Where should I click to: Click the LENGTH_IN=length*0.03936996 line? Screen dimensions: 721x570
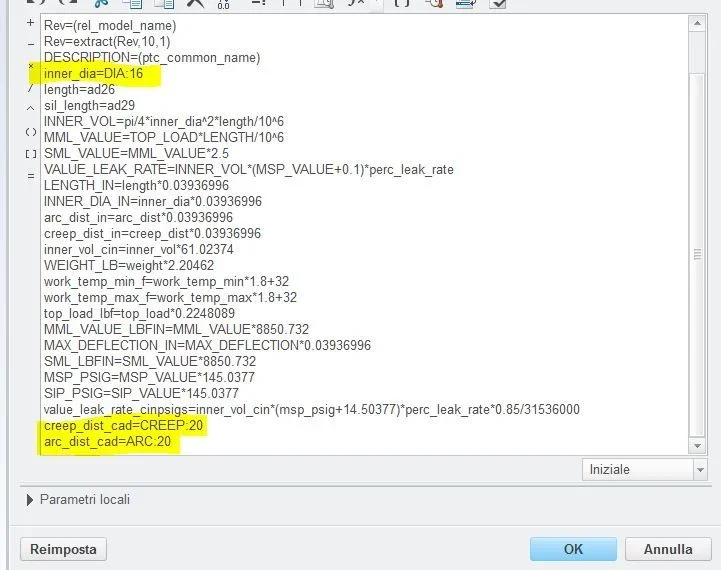click(x=136, y=186)
